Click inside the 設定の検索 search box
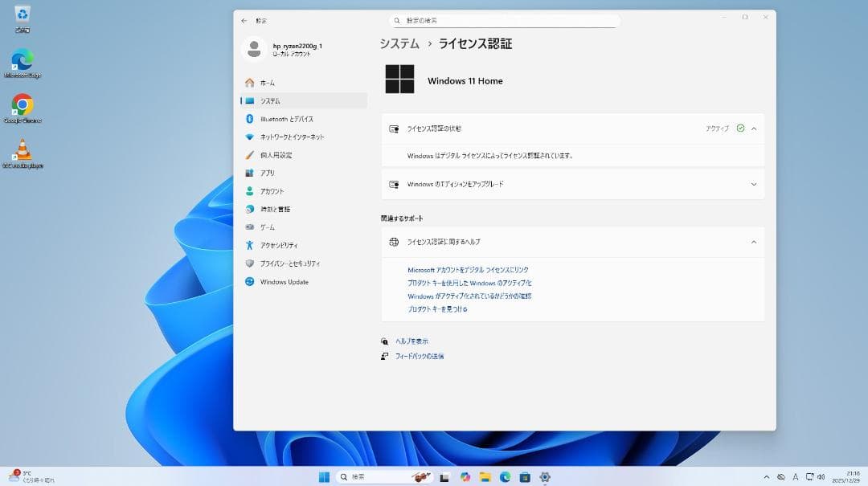 (x=502, y=20)
